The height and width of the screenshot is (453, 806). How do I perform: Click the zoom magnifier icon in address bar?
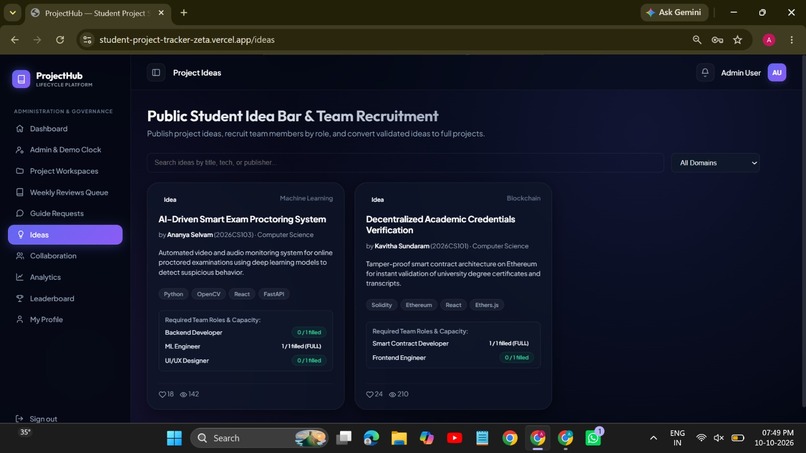pos(697,40)
